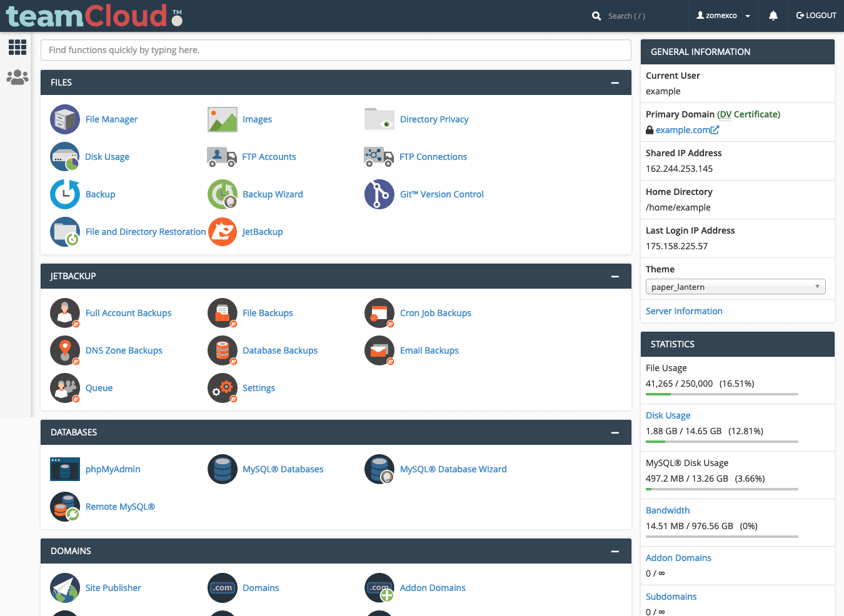The image size is (844, 616).
Task: Click the Addon Domains icon in Domains section
Action: coord(379,588)
